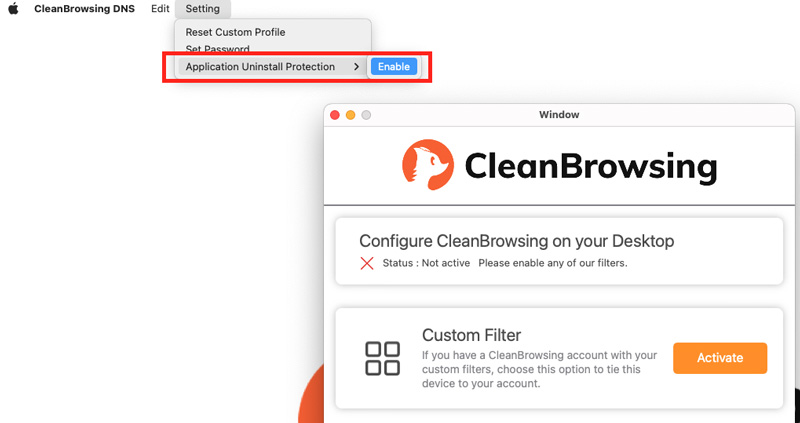Open the Edit menu
Screen dimensions: 800x423
click(x=160, y=9)
